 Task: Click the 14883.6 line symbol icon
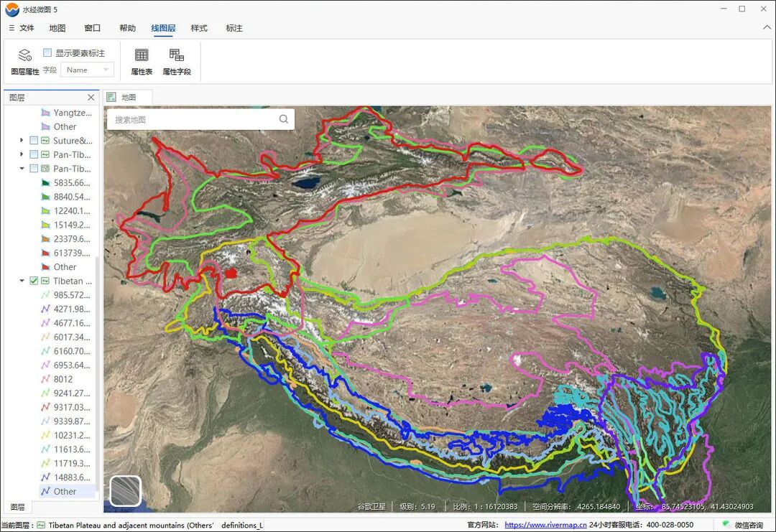tap(45, 477)
